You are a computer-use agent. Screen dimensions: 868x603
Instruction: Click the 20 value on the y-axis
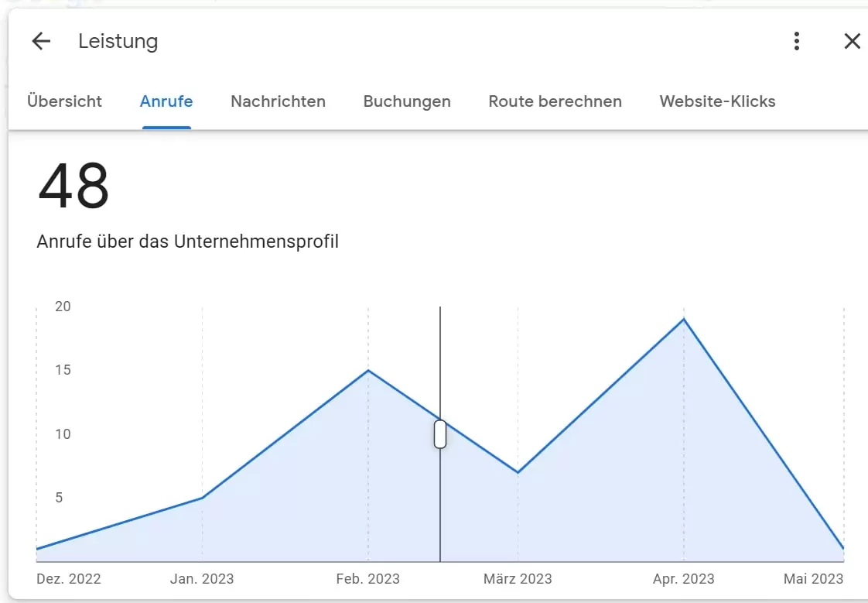point(63,307)
